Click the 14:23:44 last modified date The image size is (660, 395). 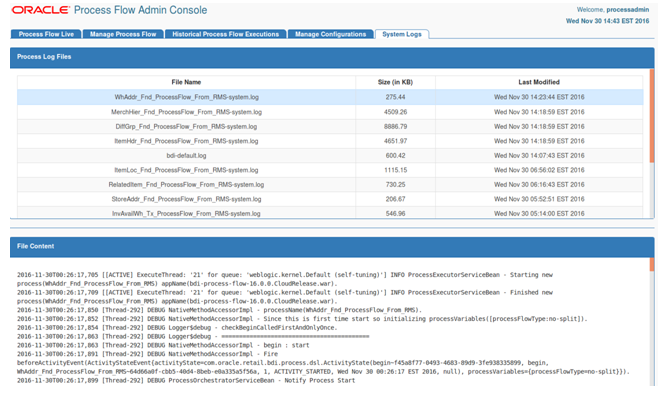click(539, 97)
